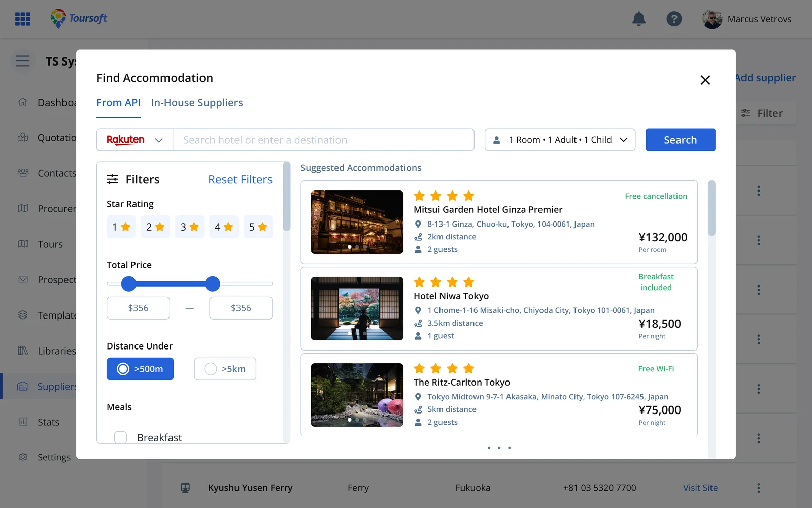The image size is (812, 508).
Task: Click the Libraries books icon
Action: pos(23,351)
